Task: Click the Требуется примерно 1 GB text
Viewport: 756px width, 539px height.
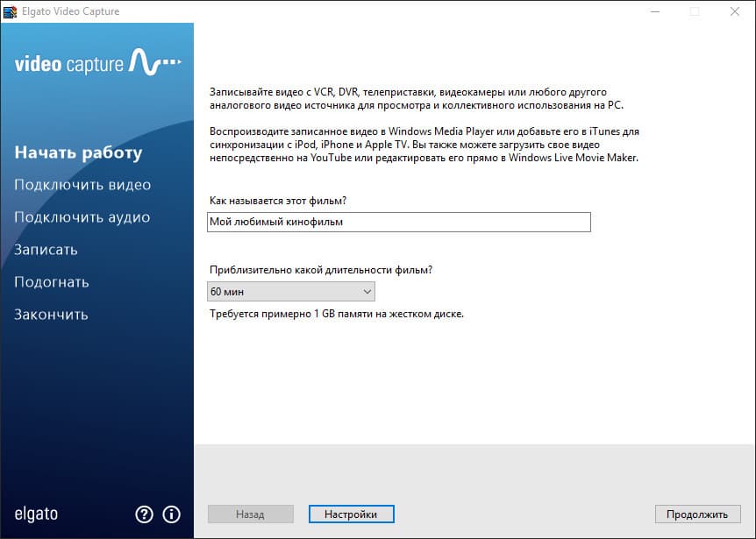Action: pyautogui.click(x=337, y=314)
